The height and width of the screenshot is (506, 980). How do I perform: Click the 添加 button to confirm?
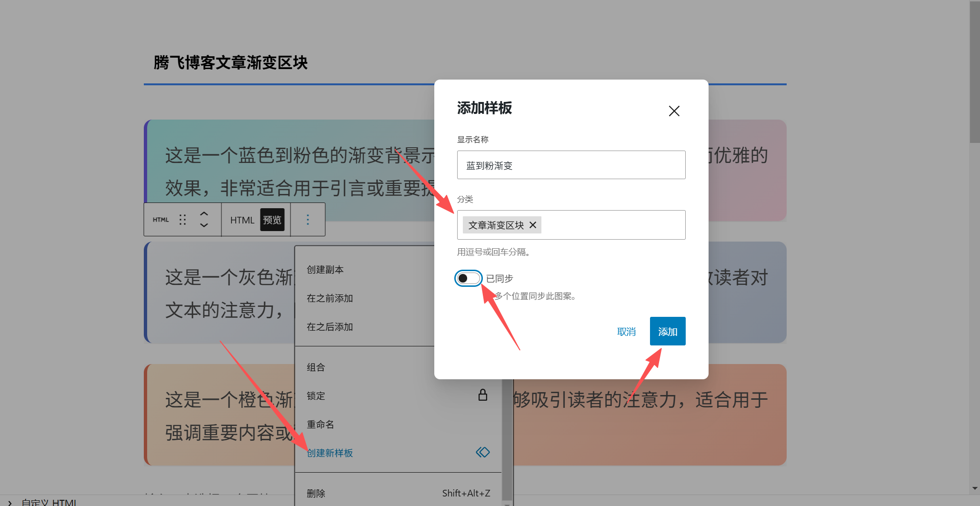tap(667, 331)
